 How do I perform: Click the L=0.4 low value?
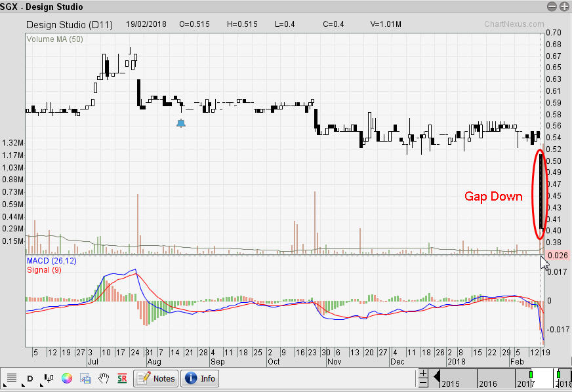285,24
